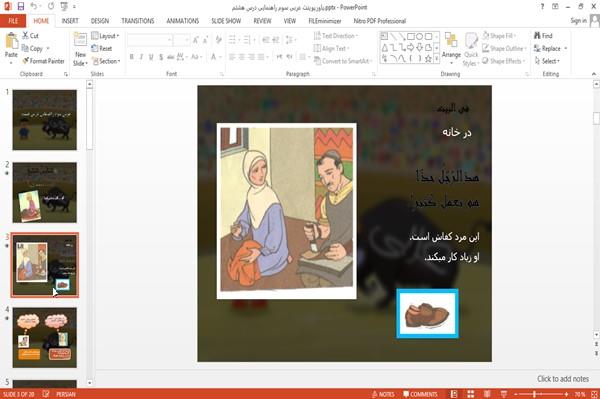This screenshot has height=399, width=600.
Task: Switch to the DESIGN tab
Action: (99, 21)
